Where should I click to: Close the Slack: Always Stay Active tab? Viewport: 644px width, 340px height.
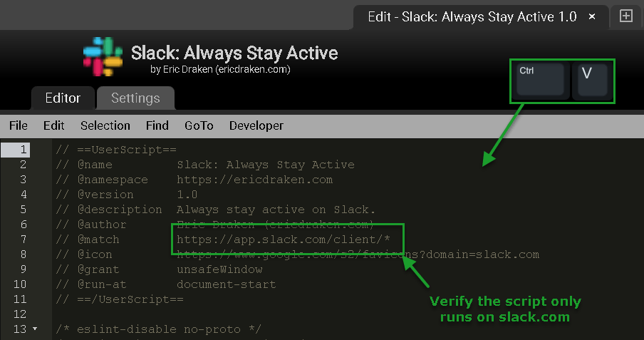pyautogui.click(x=592, y=17)
